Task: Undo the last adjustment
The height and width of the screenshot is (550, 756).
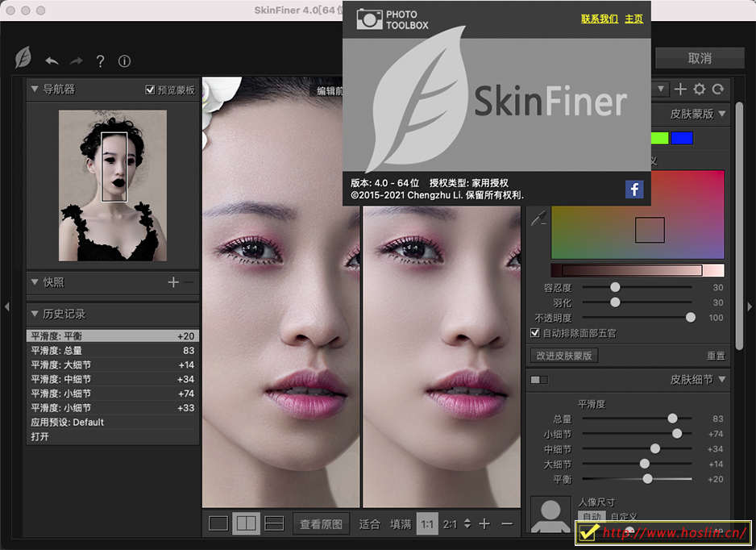Action: pyautogui.click(x=52, y=61)
